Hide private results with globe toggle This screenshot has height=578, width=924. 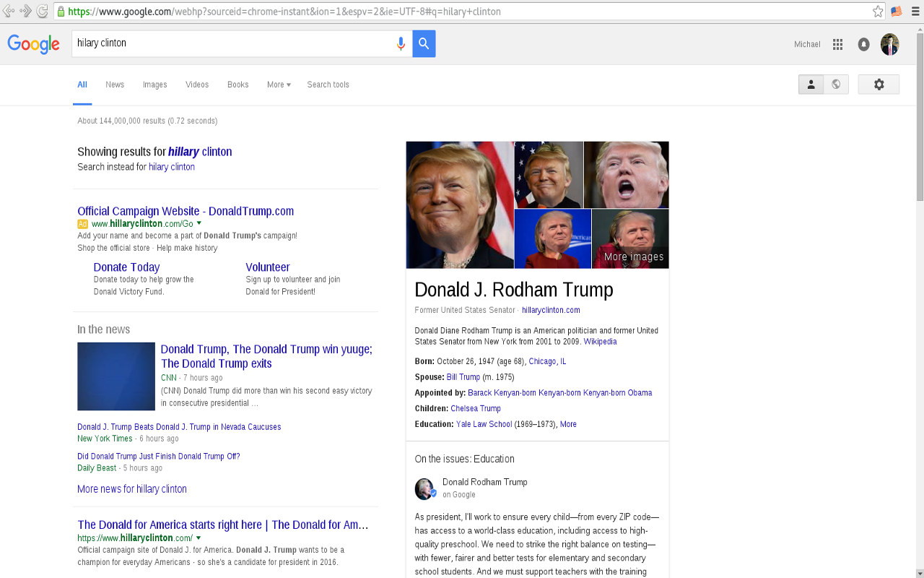(836, 85)
